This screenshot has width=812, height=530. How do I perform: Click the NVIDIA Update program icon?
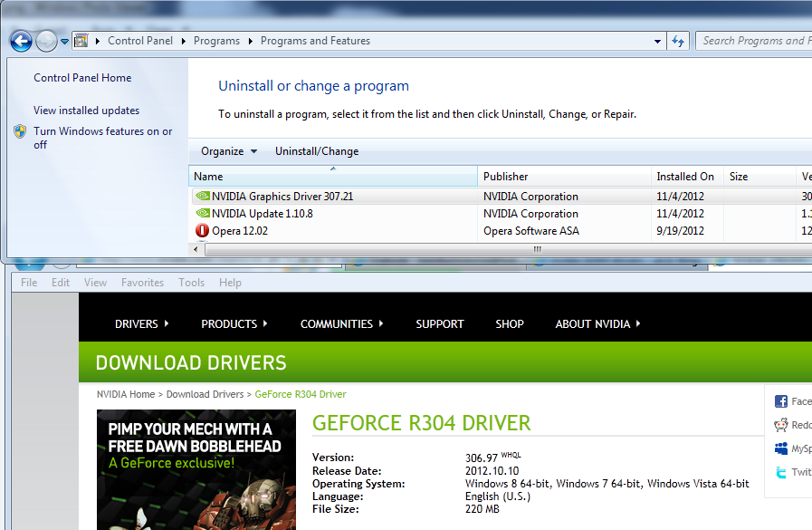click(x=203, y=213)
